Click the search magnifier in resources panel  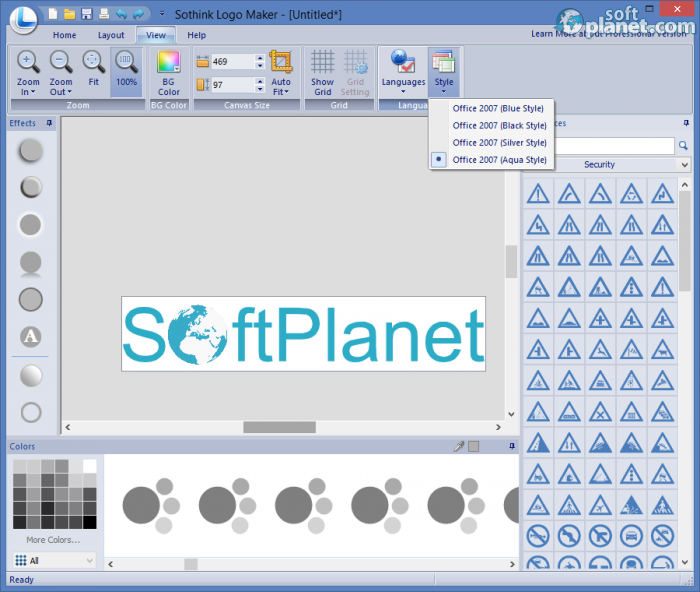683,146
